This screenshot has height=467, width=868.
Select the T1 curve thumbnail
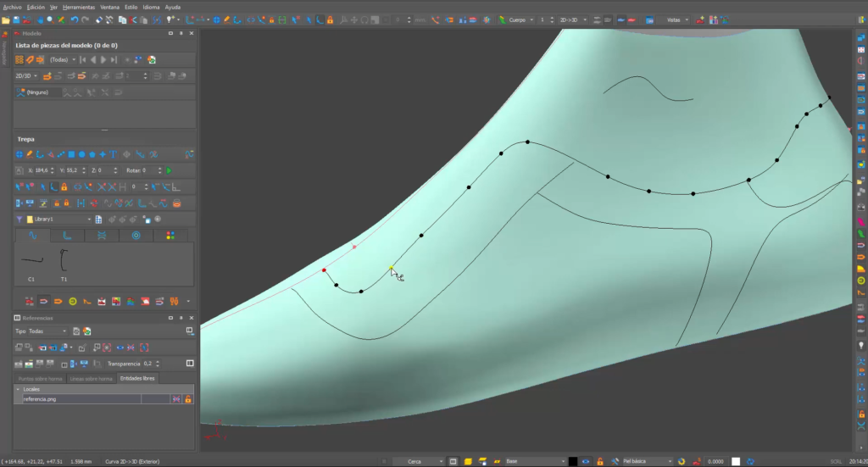pyautogui.click(x=64, y=262)
